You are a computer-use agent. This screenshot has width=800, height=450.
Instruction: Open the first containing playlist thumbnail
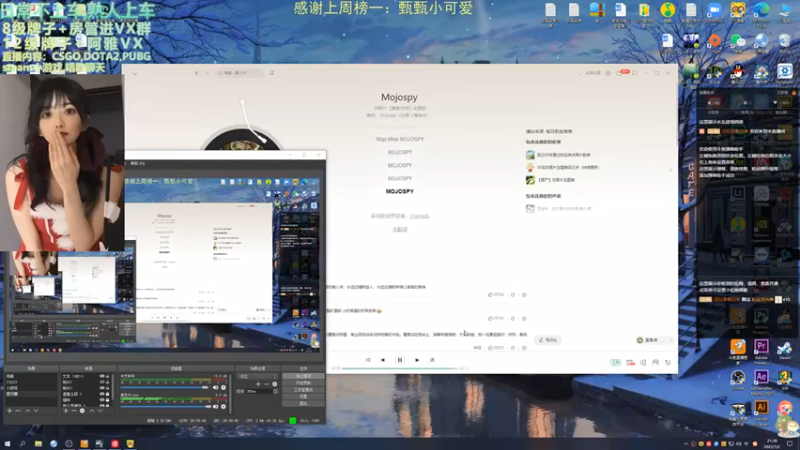[530, 155]
